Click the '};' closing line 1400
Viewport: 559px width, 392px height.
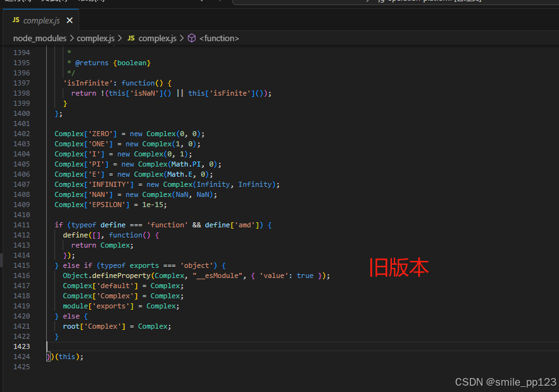coord(58,114)
